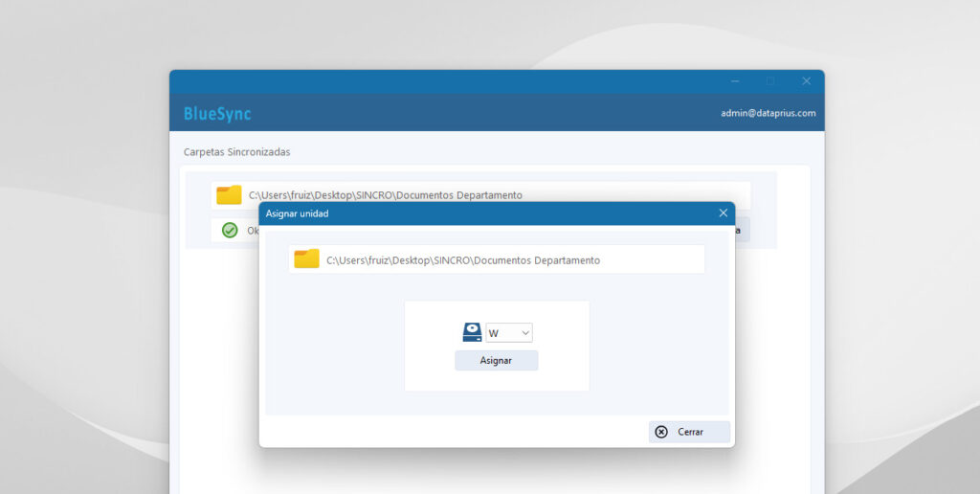Minimize the BlueSync window
This screenshot has height=494, width=980.
click(x=735, y=81)
